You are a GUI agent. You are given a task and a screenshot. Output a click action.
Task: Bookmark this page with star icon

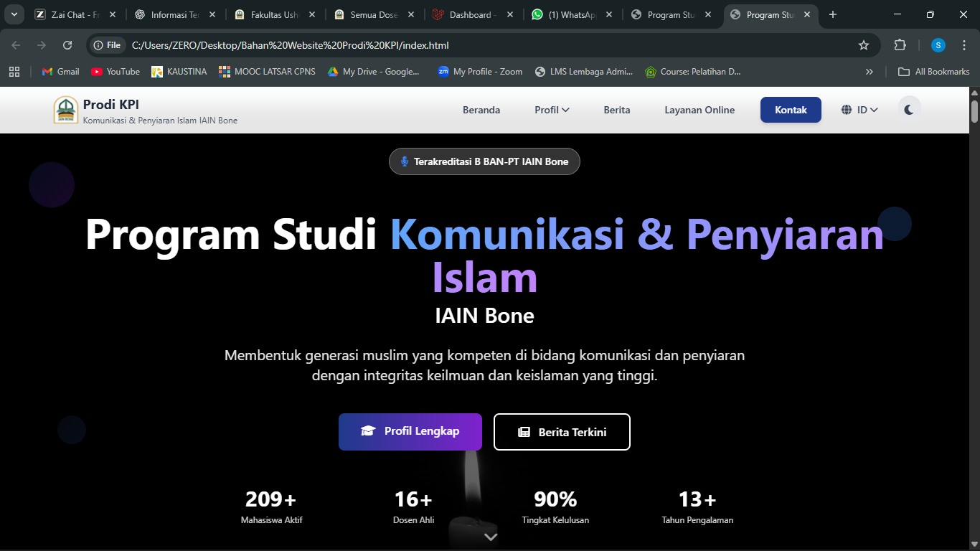864,45
